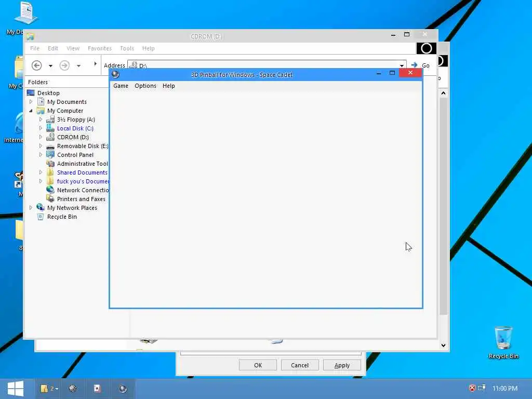Expand the toolbar overflow chevron
The height and width of the screenshot is (399, 532).
coord(96,64)
